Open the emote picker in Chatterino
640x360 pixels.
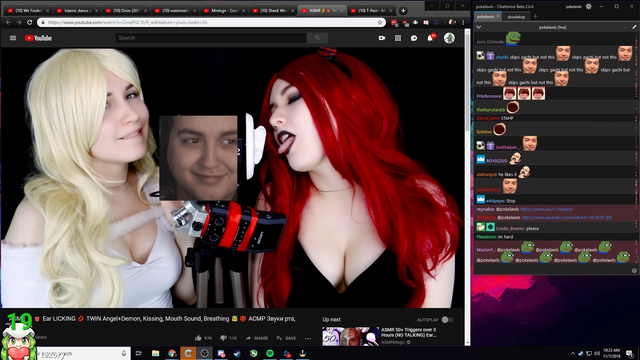pyautogui.click(x=634, y=270)
